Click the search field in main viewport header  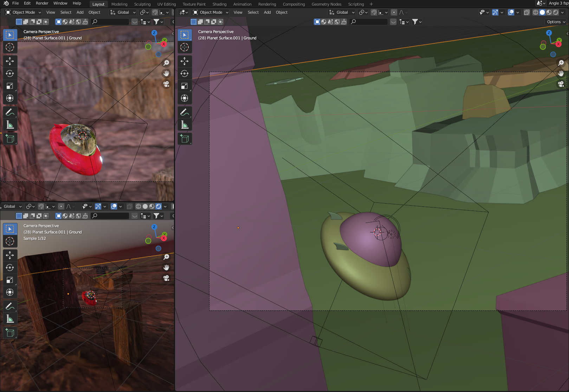[368, 22]
